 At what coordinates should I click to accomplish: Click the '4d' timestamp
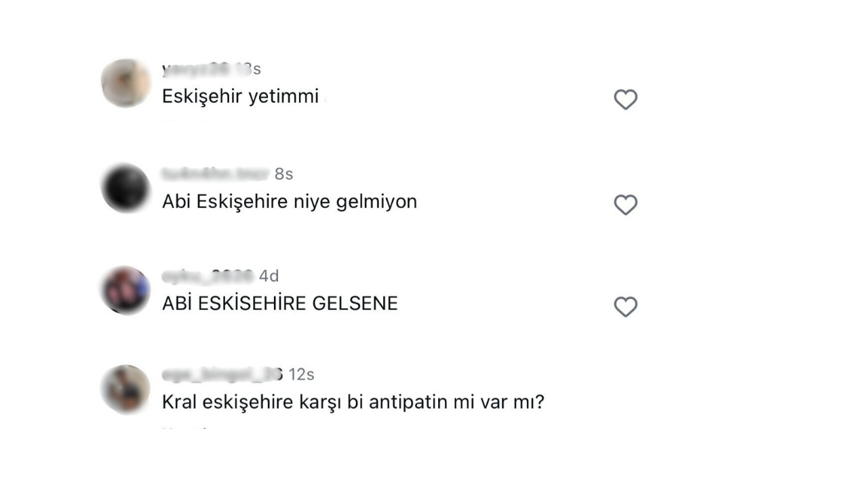[269, 276]
